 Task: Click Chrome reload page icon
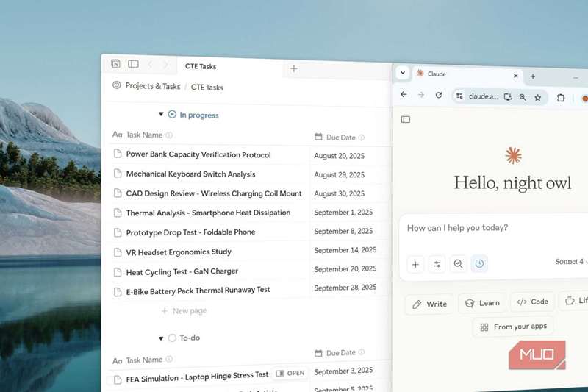coord(439,96)
